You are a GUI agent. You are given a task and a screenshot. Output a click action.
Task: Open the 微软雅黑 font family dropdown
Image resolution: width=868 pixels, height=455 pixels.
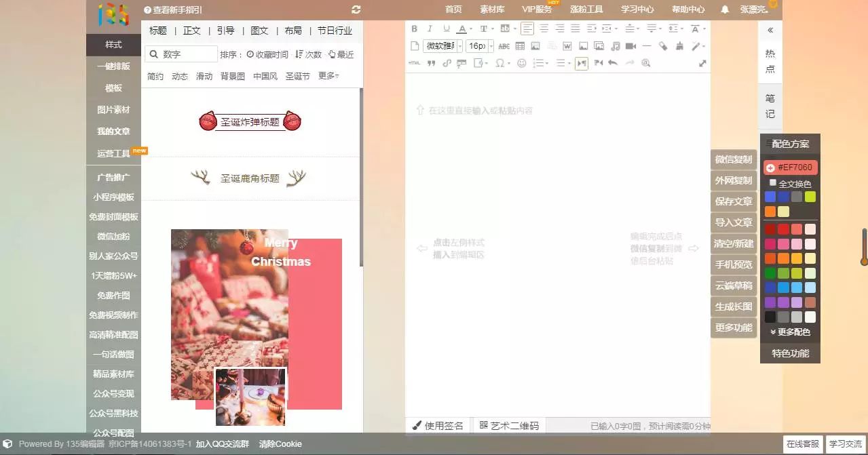[440, 45]
